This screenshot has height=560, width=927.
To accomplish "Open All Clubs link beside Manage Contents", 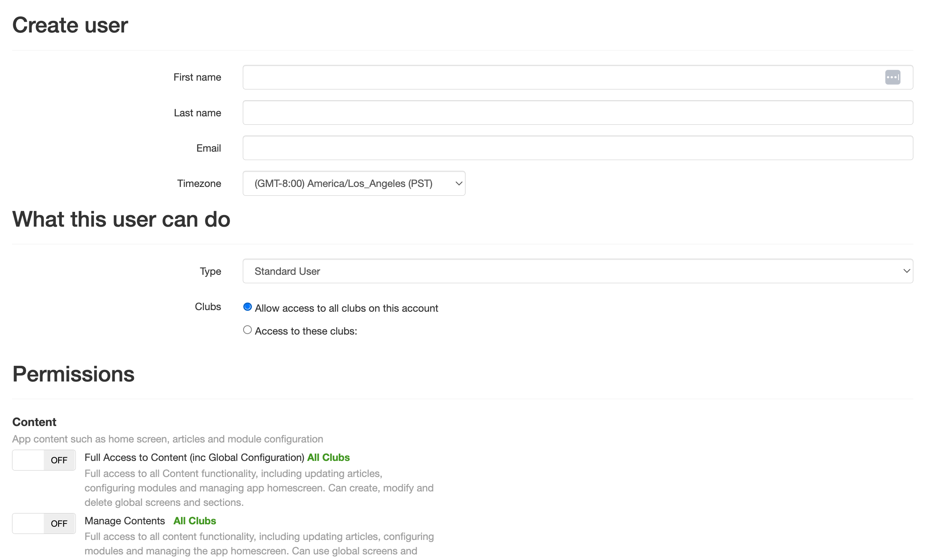I will pos(194,520).
